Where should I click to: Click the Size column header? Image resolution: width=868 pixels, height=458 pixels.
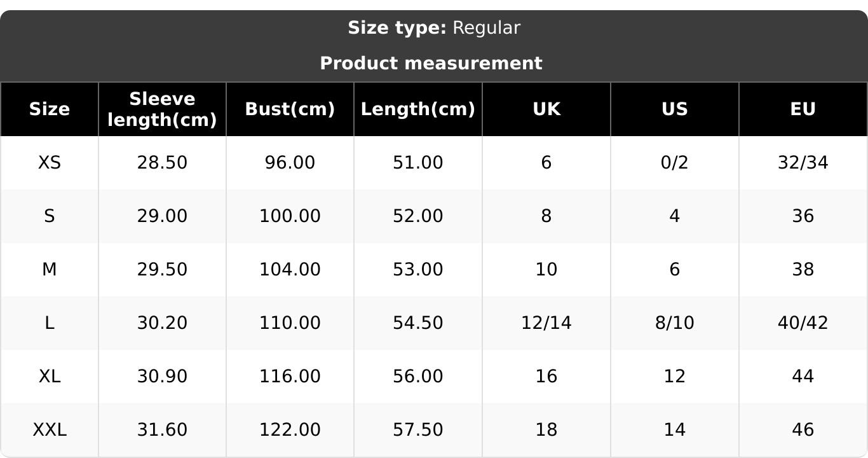49,109
